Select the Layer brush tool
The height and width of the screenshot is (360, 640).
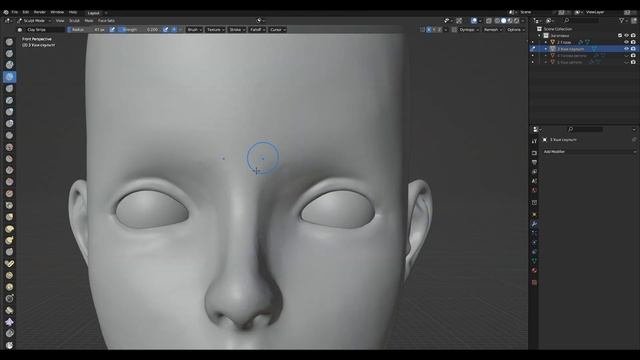[9, 100]
